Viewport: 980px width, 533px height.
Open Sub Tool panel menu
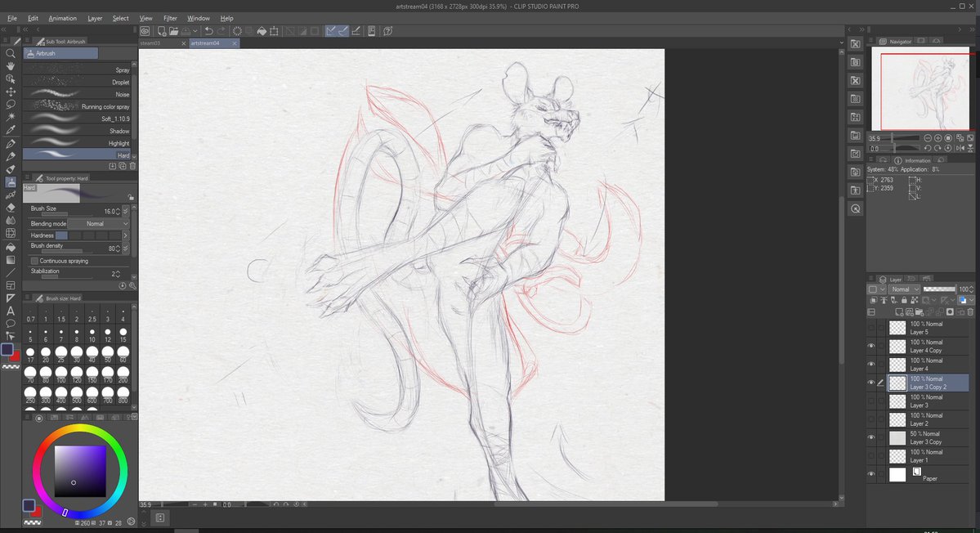[x=28, y=41]
